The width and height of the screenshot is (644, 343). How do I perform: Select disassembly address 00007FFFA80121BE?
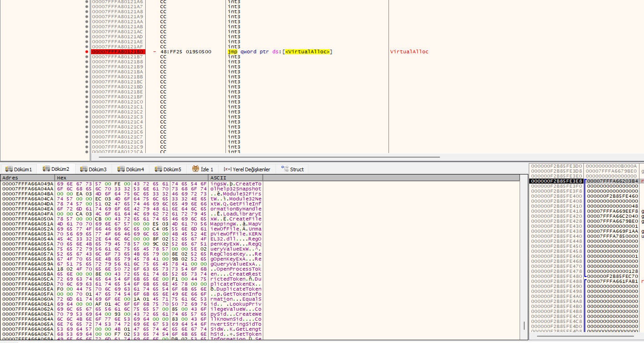[x=118, y=92]
